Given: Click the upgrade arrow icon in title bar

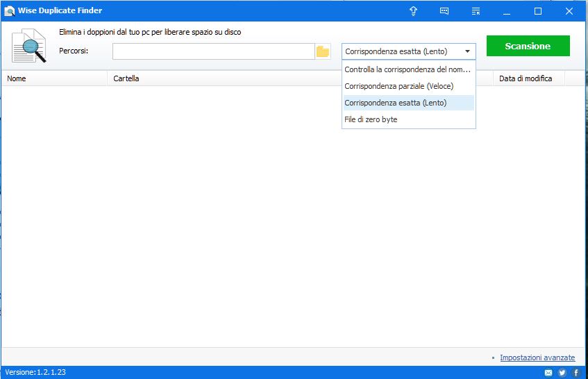Looking at the screenshot, I should point(413,11).
